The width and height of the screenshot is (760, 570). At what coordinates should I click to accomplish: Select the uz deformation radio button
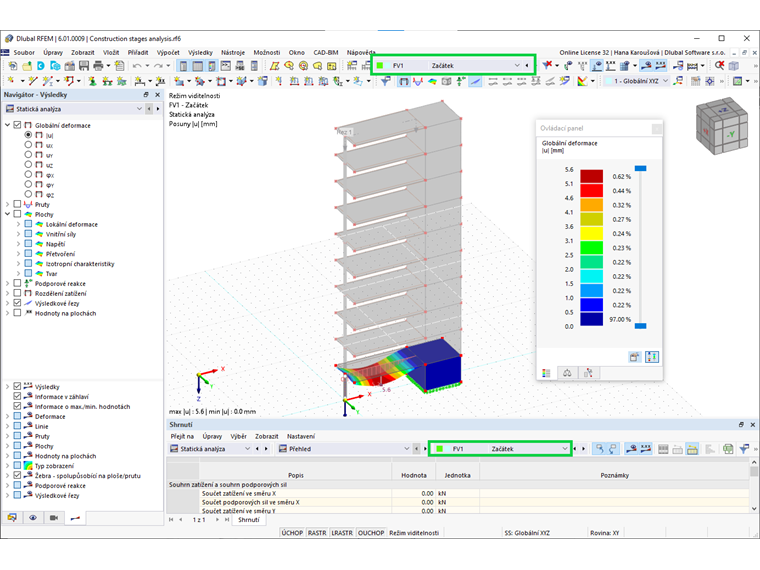28,165
